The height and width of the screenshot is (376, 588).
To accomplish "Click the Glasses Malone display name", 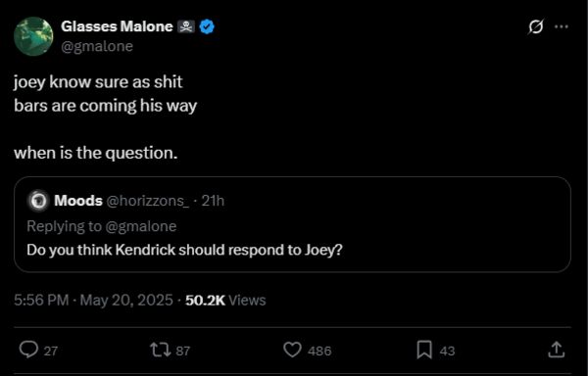I will (117, 26).
